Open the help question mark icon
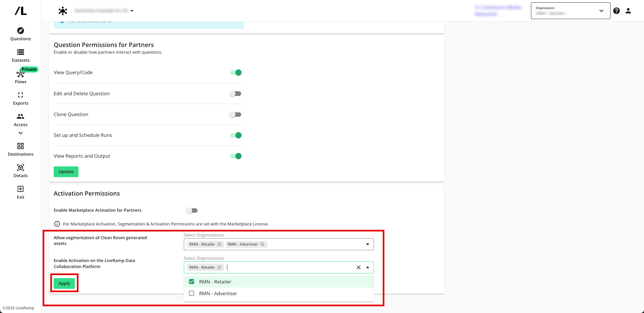The height and width of the screenshot is (313, 644). point(616,11)
